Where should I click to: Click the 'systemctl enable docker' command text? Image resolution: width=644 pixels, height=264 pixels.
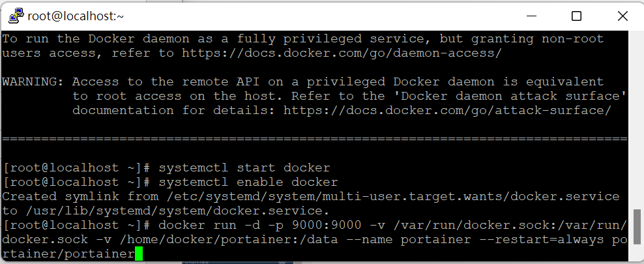pos(248,182)
